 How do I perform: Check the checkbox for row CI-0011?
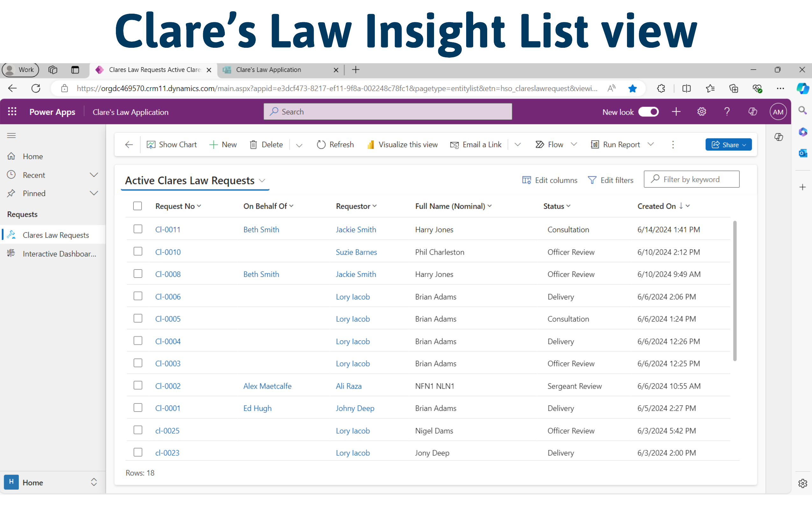(x=138, y=229)
